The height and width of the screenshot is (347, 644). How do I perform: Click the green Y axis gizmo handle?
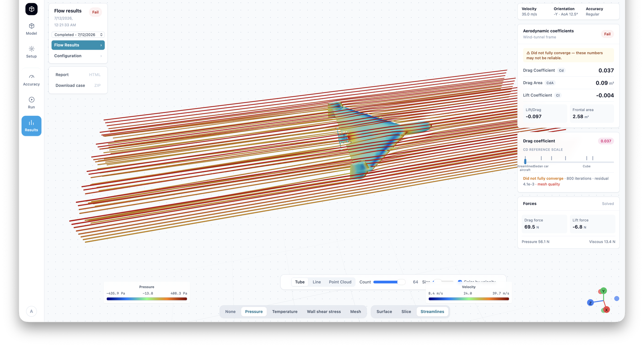pyautogui.click(x=604, y=291)
